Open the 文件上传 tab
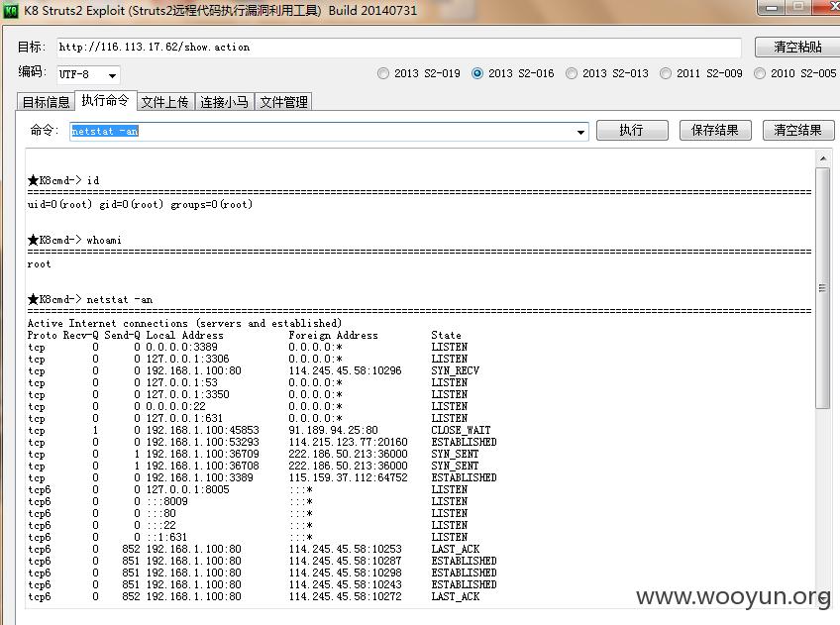Image resolution: width=840 pixels, height=625 pixels. (165, 102)
